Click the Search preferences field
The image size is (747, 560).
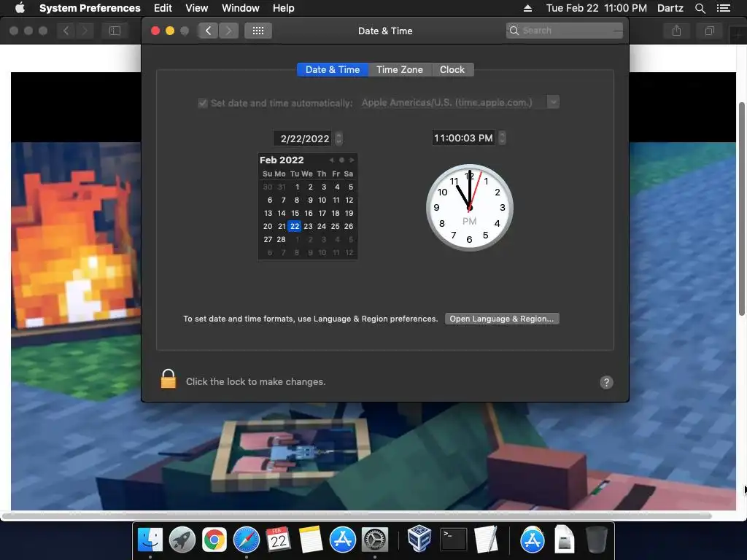[x=565, y=31]
